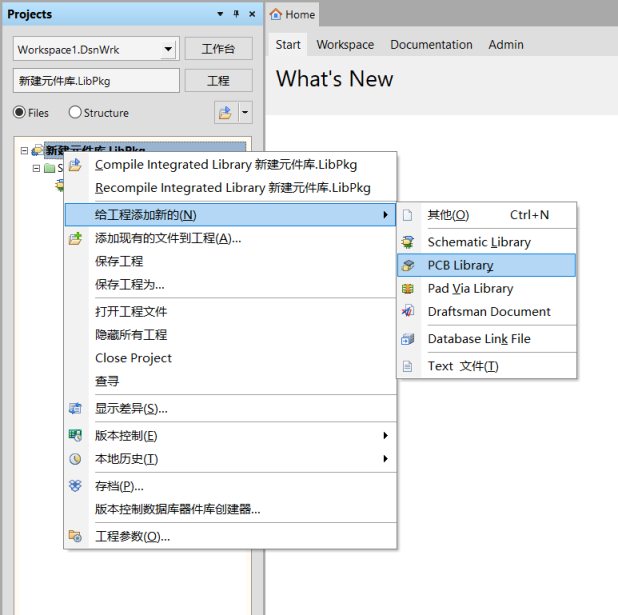Open the Home document tab
The image size is (618, 615).
292,14
